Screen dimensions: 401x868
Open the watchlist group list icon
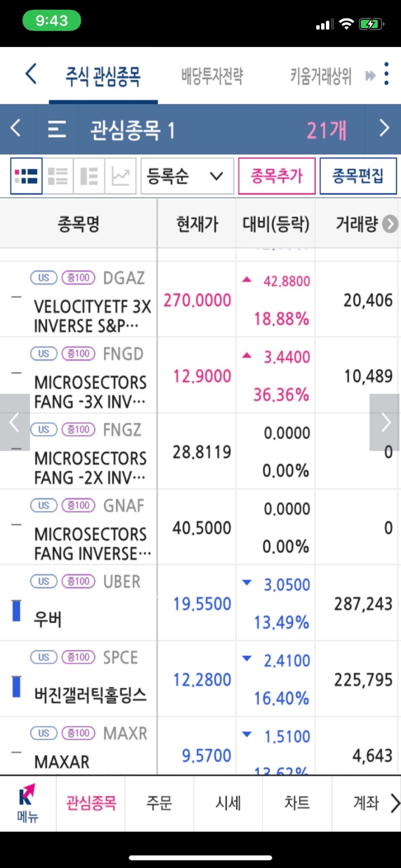tap(57, 130)
